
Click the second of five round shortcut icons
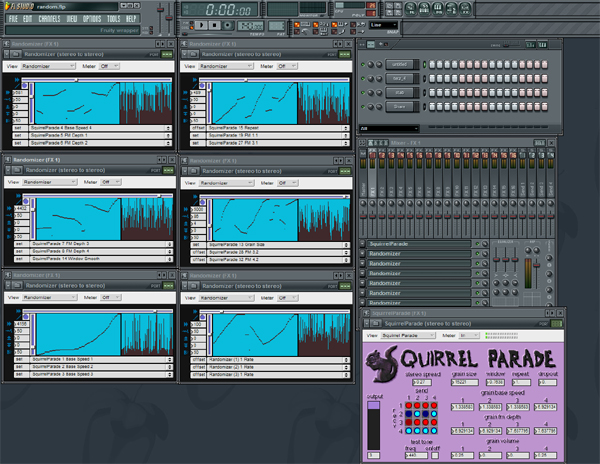424,9
